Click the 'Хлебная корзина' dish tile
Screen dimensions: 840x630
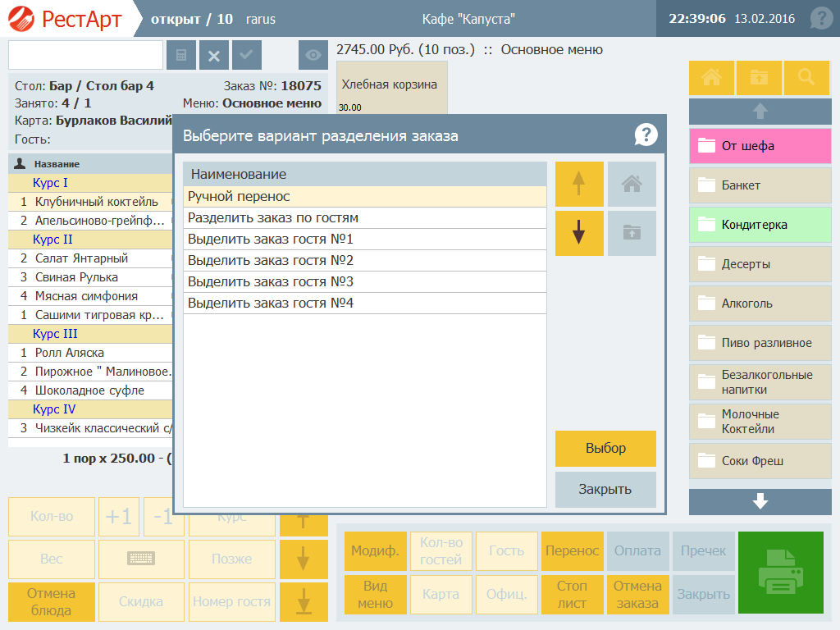point(391,87)
